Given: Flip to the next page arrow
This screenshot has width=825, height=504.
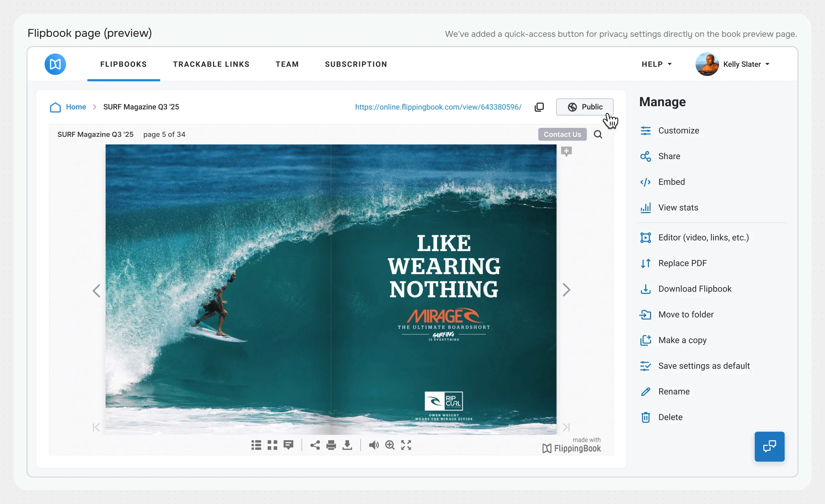Looking at the screenshot, I should [x=566, y=290].
